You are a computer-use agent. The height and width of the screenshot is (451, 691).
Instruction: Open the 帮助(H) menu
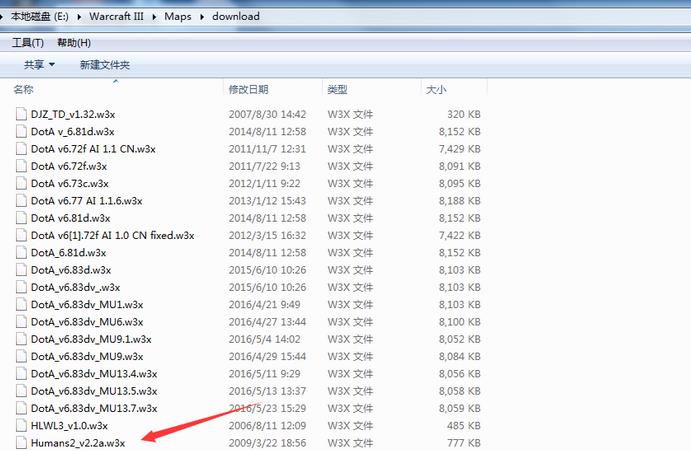click(74, 43)
